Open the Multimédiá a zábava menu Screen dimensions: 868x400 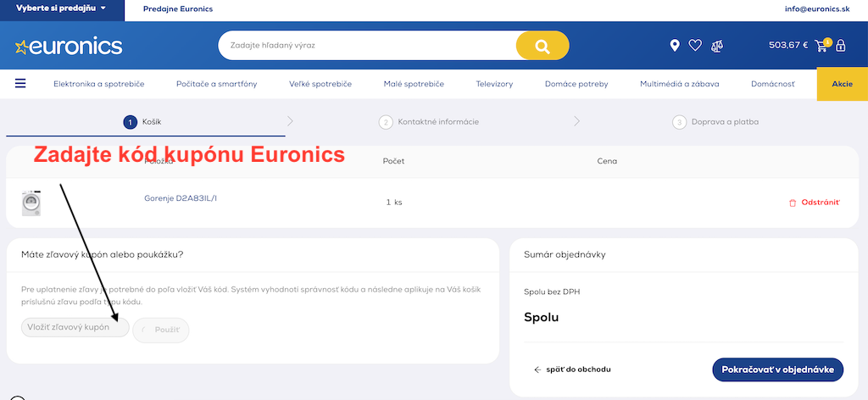679,84
